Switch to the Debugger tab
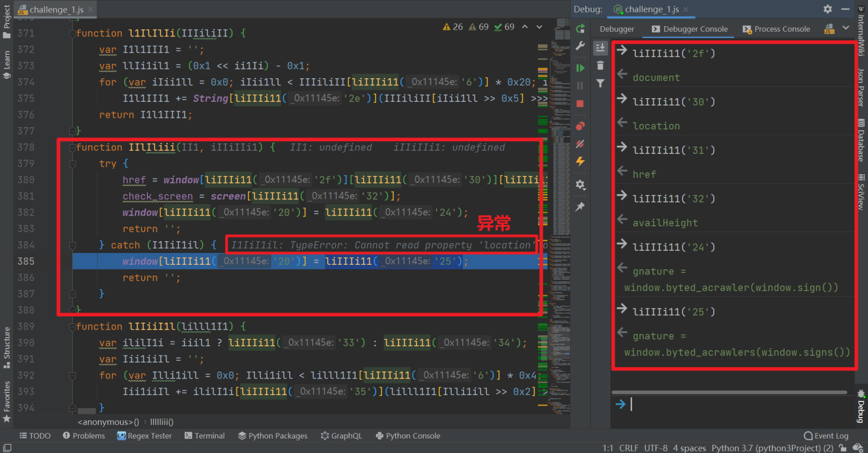The height and width of the screenshot is (453, 868). (617, 29)
